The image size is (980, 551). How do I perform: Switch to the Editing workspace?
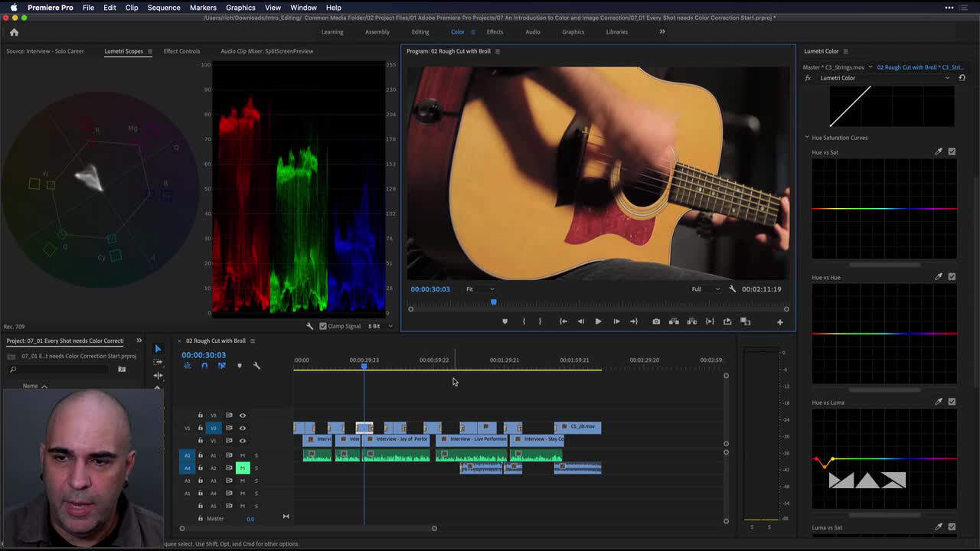click(x=420, y=32)
